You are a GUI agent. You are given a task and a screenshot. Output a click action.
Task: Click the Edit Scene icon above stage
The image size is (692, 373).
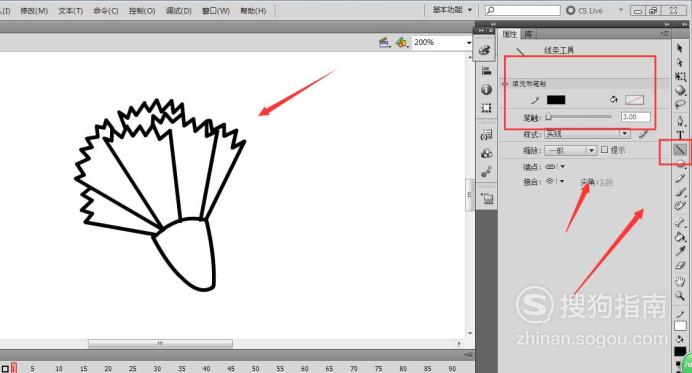point(384,42)
